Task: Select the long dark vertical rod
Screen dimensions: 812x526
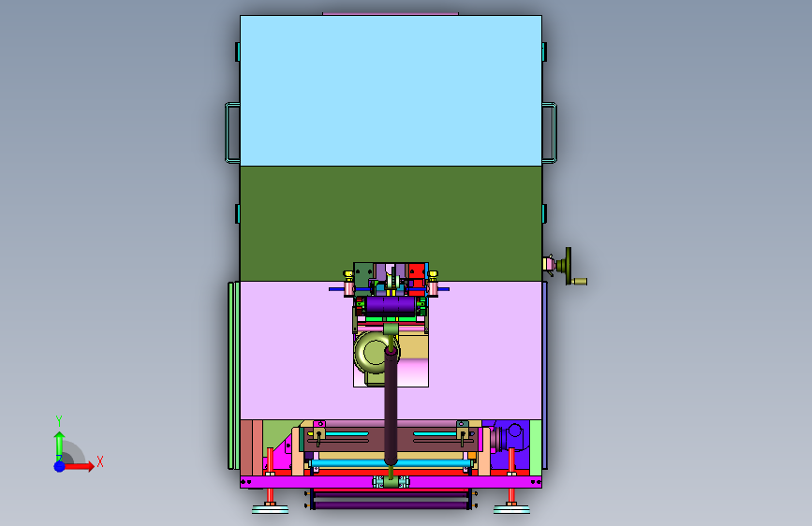Action: (x=391, y=406)
